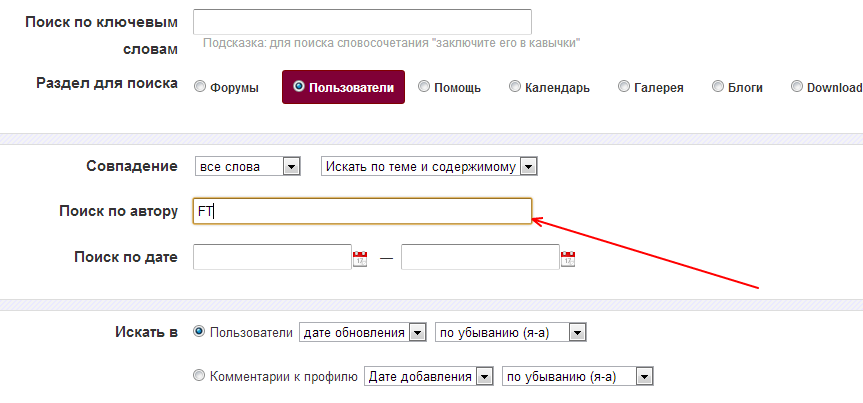Click the start date input field
This screenshot has width=863, height=403.
pos(272,257)
